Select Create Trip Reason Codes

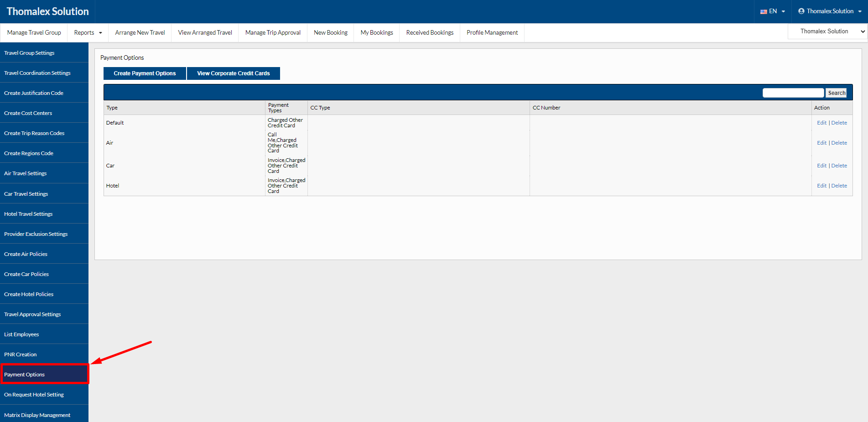pyautogui.click(x=44, y=133)
